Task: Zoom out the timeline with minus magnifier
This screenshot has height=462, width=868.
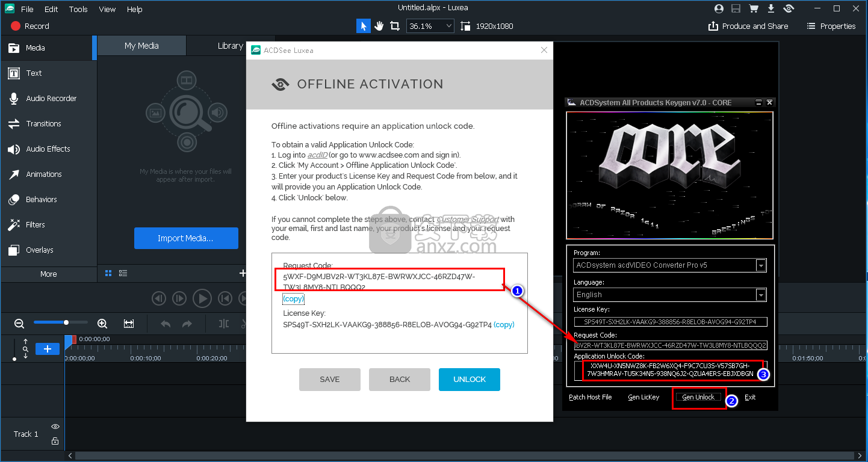Action: point(19,324)
